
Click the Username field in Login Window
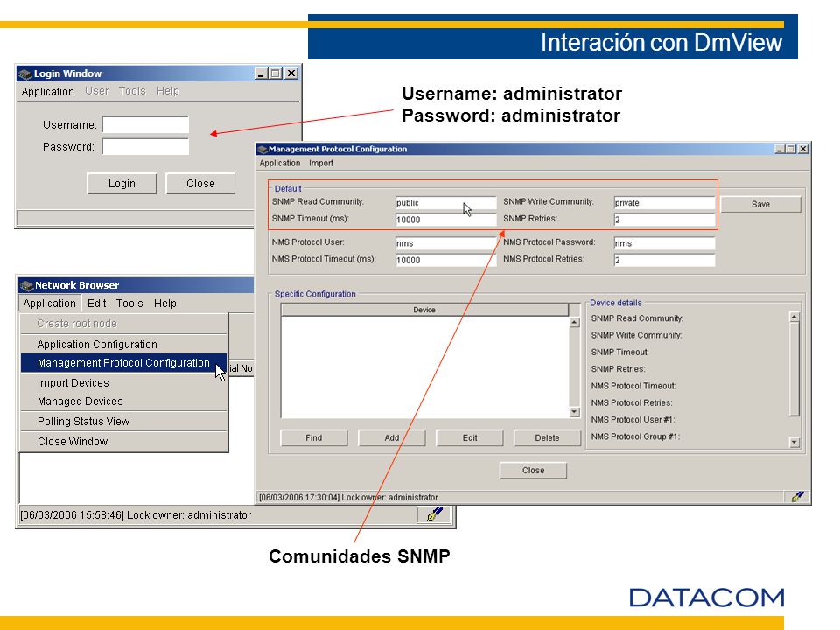[146, 125]
